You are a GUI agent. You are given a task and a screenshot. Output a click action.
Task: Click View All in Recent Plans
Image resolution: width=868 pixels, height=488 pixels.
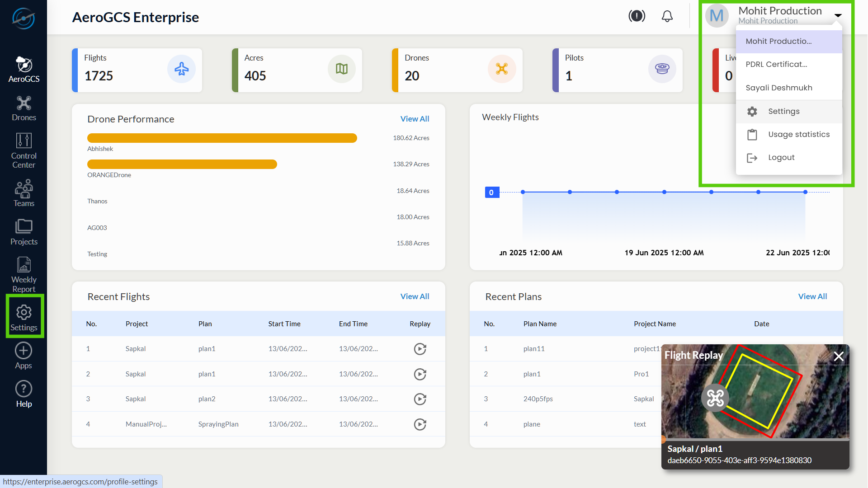812,296
